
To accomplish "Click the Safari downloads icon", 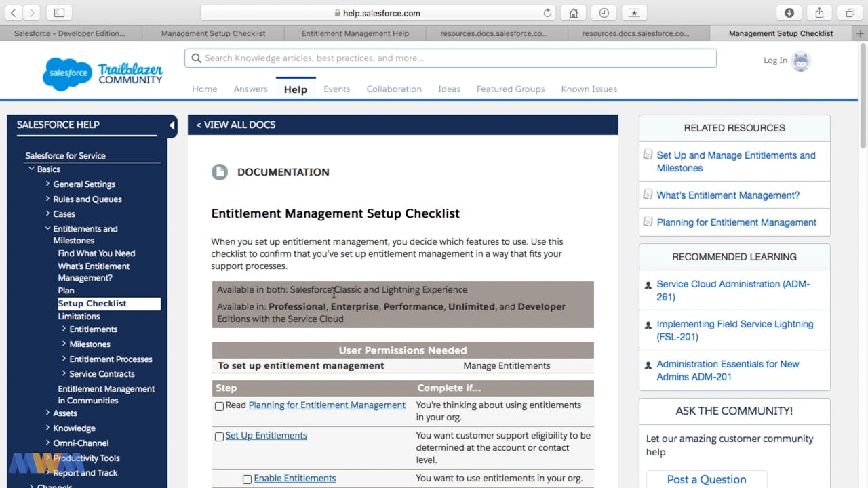I will pos(789,13).
